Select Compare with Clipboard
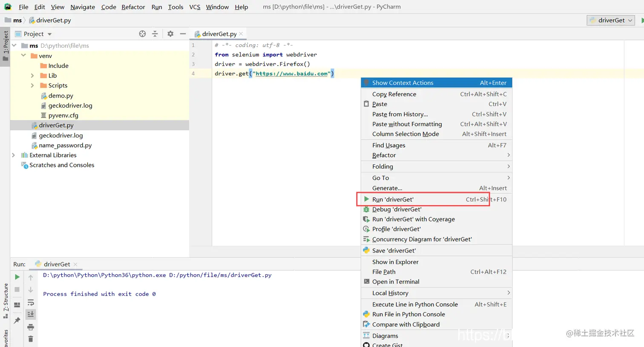This screenshot has width=644, height=347. tap(437, 324)
